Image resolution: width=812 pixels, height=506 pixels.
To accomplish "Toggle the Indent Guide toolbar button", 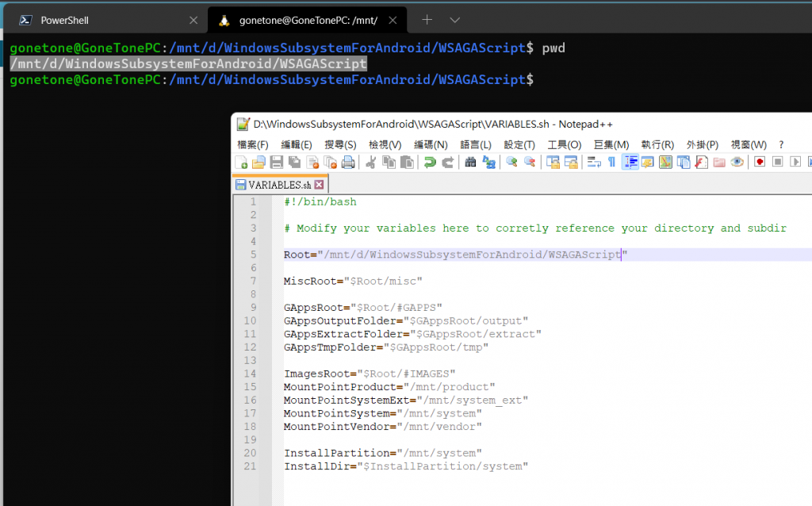I will [x=630, y=163].
